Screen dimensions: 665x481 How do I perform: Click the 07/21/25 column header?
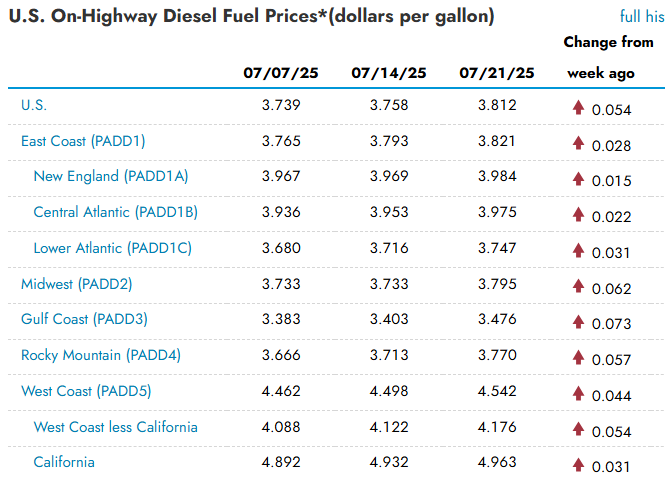click(497, 73)
